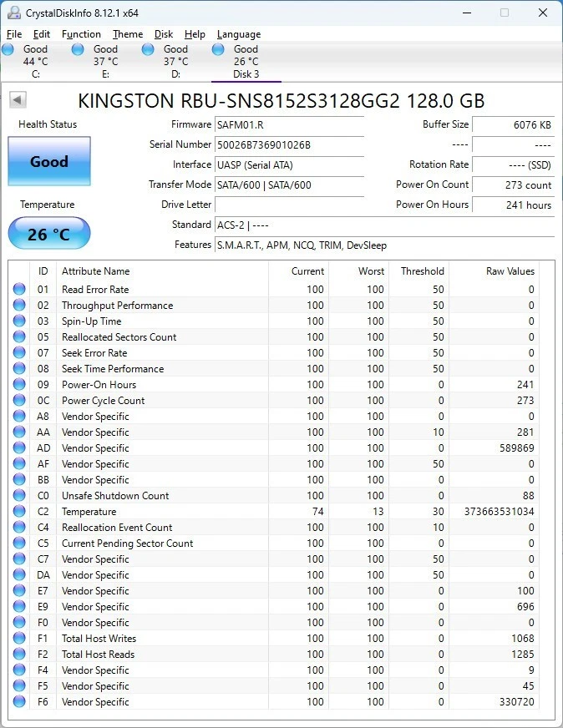This screenshot has height=728, width=563.
Task: Click status orb of the F6 attribute row
Action: coord(19,701)
